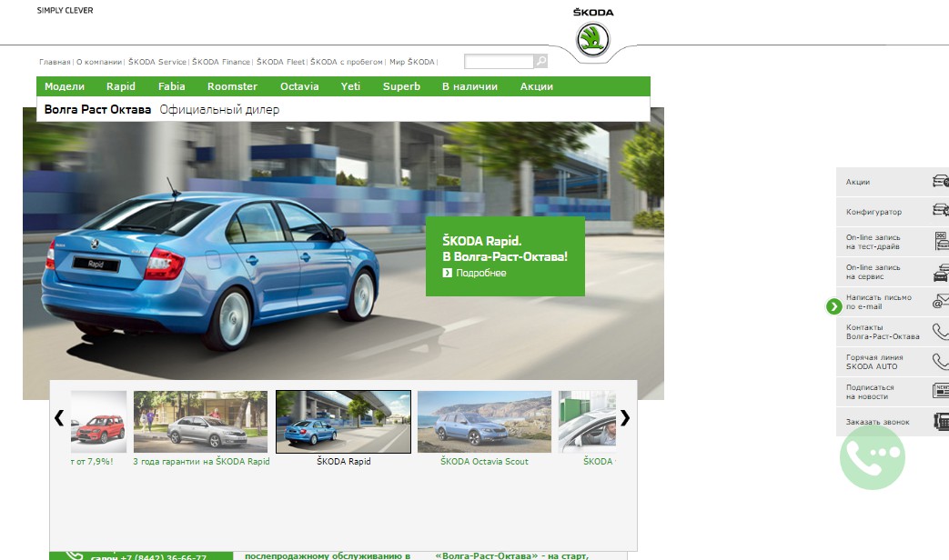
Task: Go to previous carousel slide arrow
Action: pos(59,418)
